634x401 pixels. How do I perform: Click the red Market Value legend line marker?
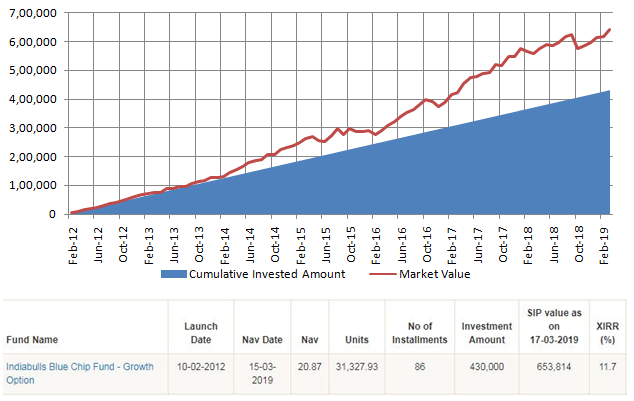tap(382, 274)
